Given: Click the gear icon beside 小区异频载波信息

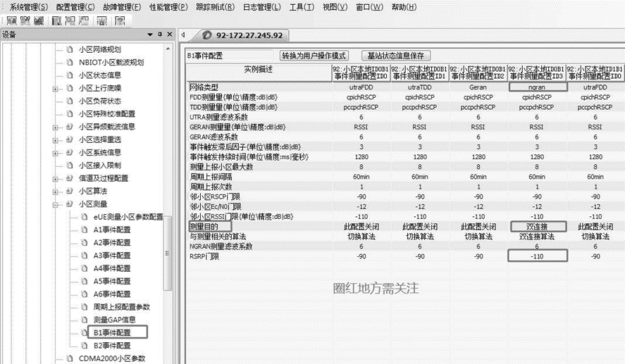Looking at the screenshot, I should 70,127.
